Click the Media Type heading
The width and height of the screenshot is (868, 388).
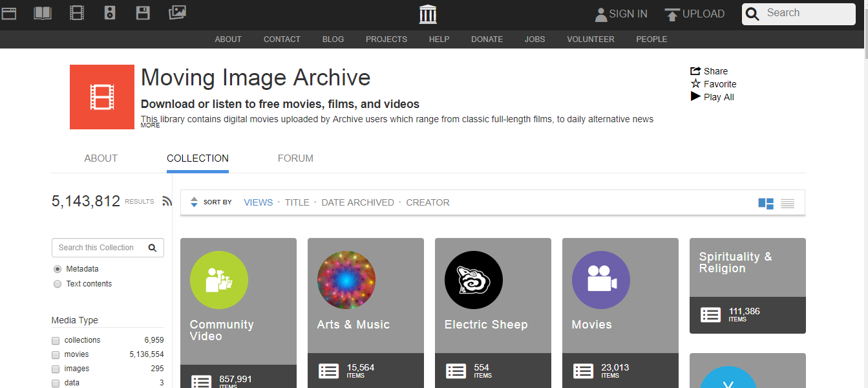click(x=75, y=320)
